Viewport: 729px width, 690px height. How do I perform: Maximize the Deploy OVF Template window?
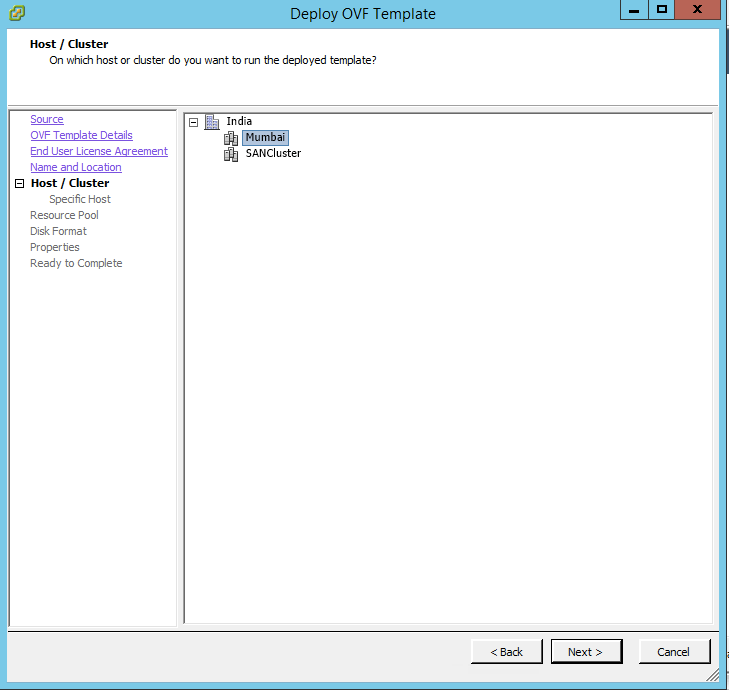click(661, 10)
